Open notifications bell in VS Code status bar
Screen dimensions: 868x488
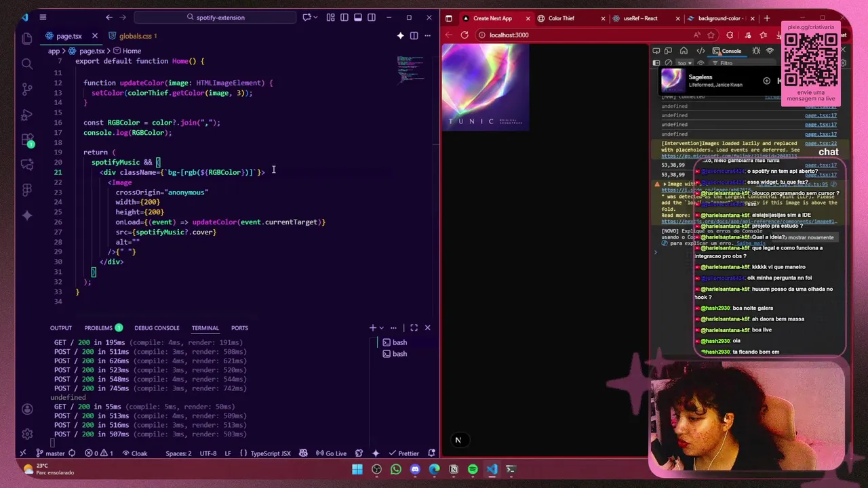pyautogui.click(x=430, y=453)
